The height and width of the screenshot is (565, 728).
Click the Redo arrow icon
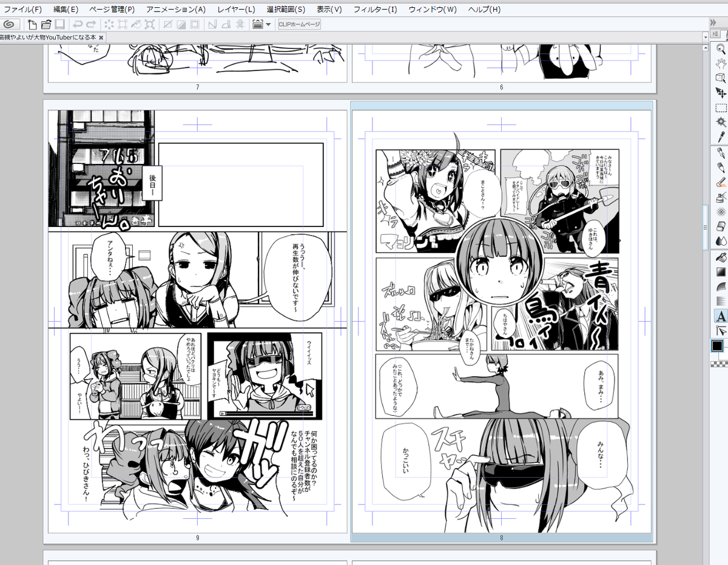pos(91,24)
